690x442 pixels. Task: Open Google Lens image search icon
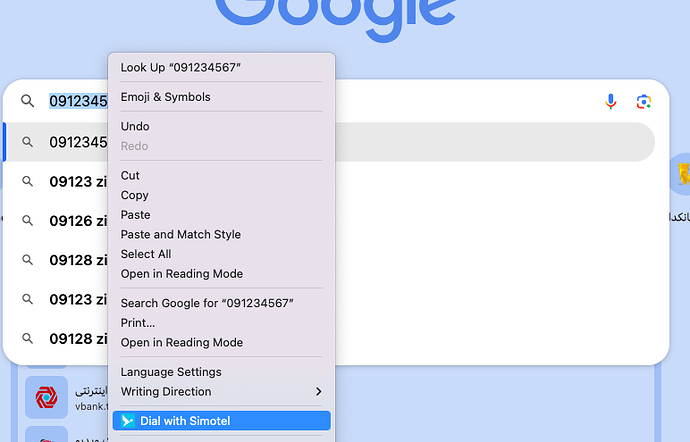[x=644, y=102]
